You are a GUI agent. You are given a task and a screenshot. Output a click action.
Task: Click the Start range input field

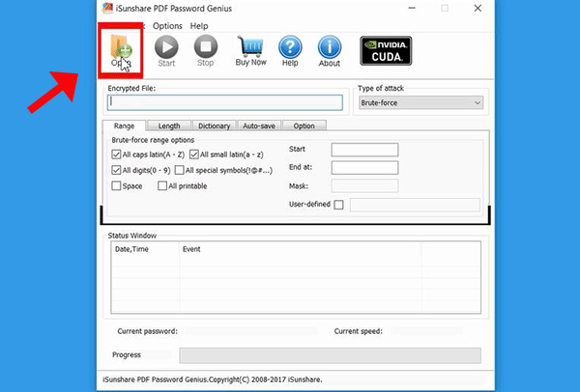364,150
